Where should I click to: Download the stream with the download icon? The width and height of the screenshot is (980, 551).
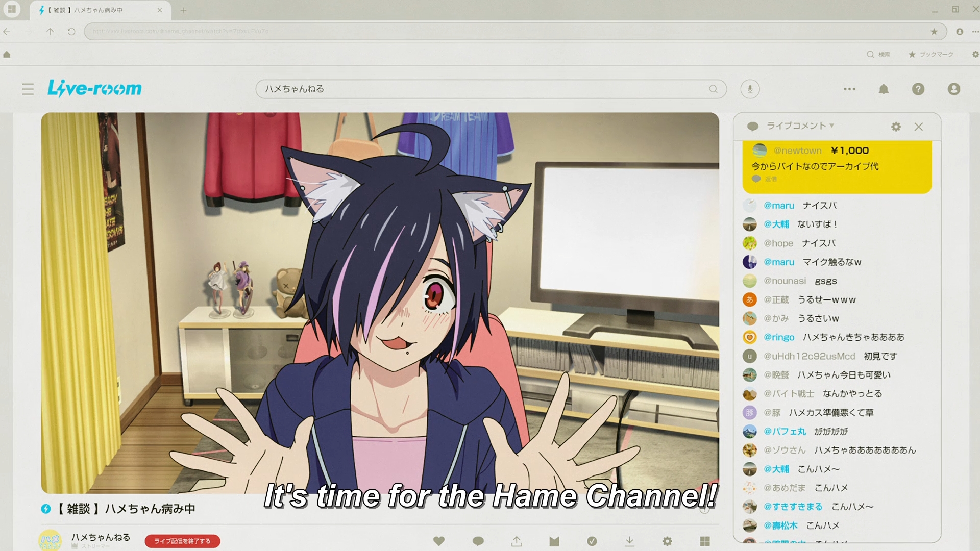coord(630,541)
